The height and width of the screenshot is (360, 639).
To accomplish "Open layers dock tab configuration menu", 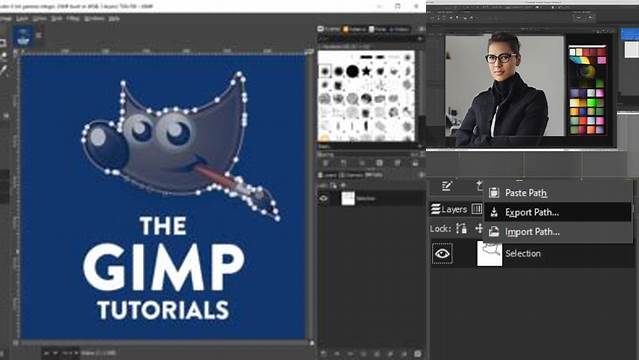I will pyautogui.click(x=421, y=175).
